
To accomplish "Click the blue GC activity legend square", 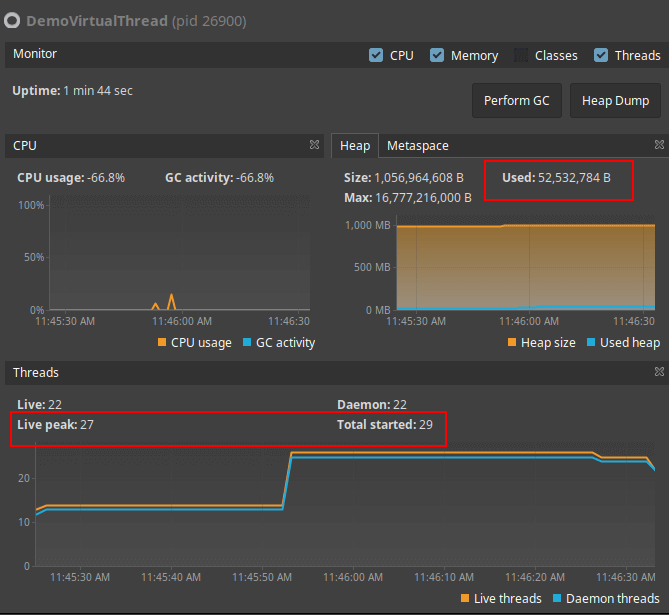I will click(247, 342).
